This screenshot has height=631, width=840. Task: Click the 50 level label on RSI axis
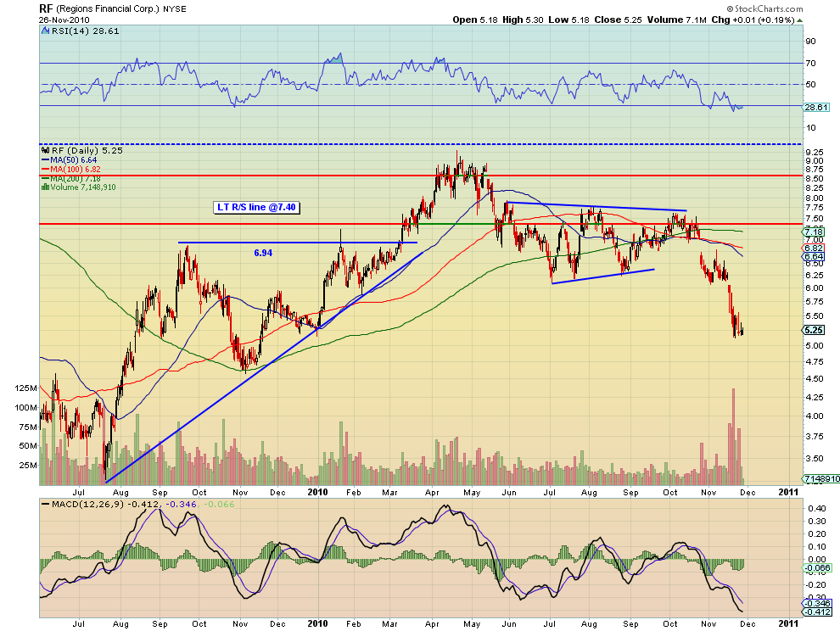(x=810, y=85)
